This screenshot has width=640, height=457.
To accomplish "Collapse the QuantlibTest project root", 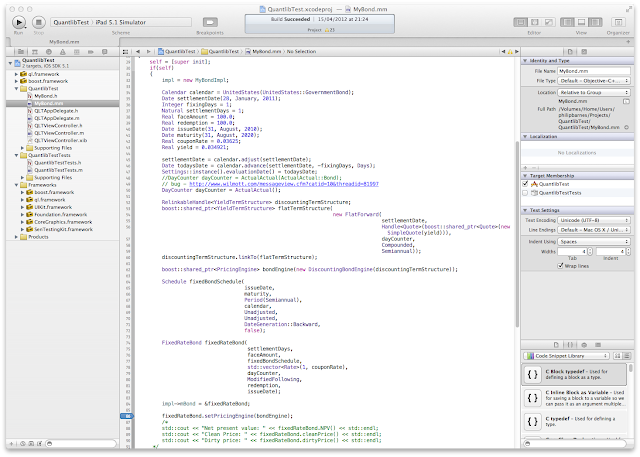I will click(11, 63).
